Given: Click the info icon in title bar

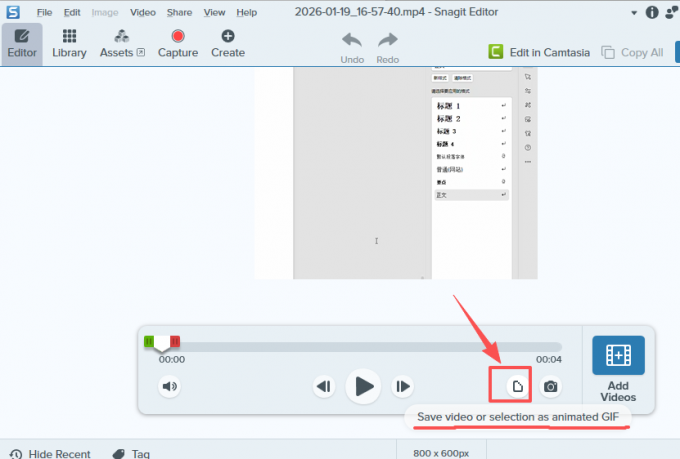Looking at the screenshot, I should pyautogui.click(x=652, y=12).
